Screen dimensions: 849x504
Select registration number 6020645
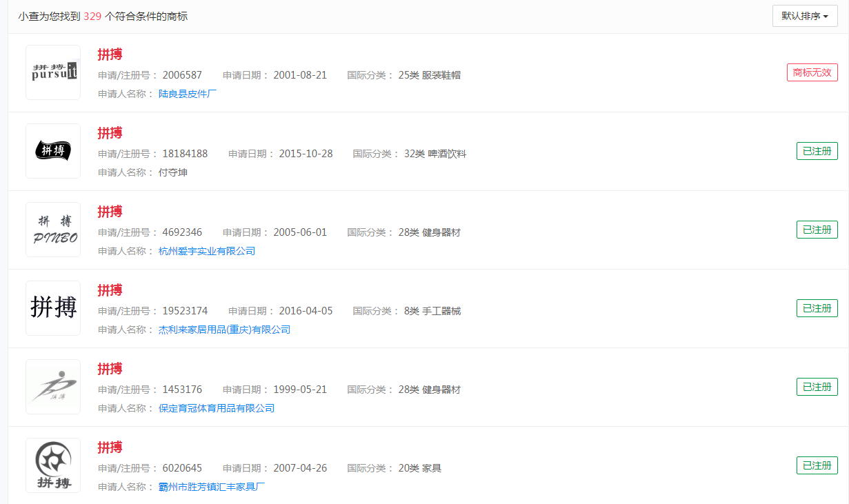tap(182, 468)
